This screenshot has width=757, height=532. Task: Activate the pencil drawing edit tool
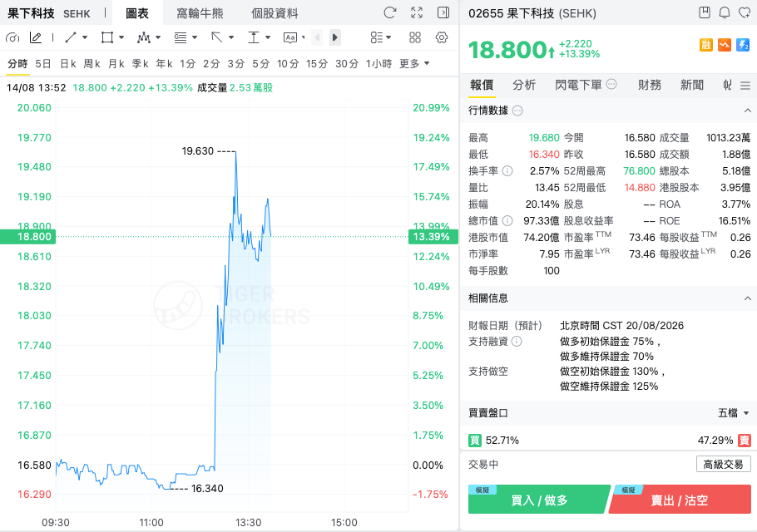tap(36, 37)
